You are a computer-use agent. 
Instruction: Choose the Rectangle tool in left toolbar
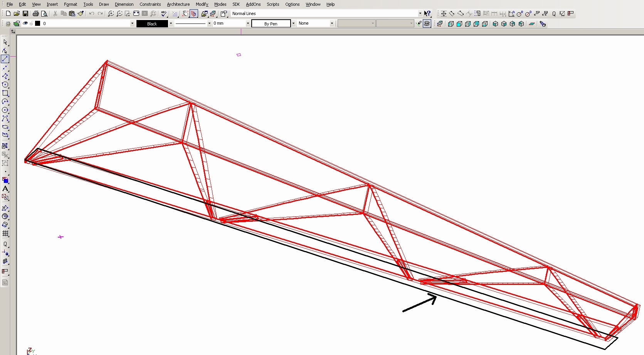coord(5,93)
